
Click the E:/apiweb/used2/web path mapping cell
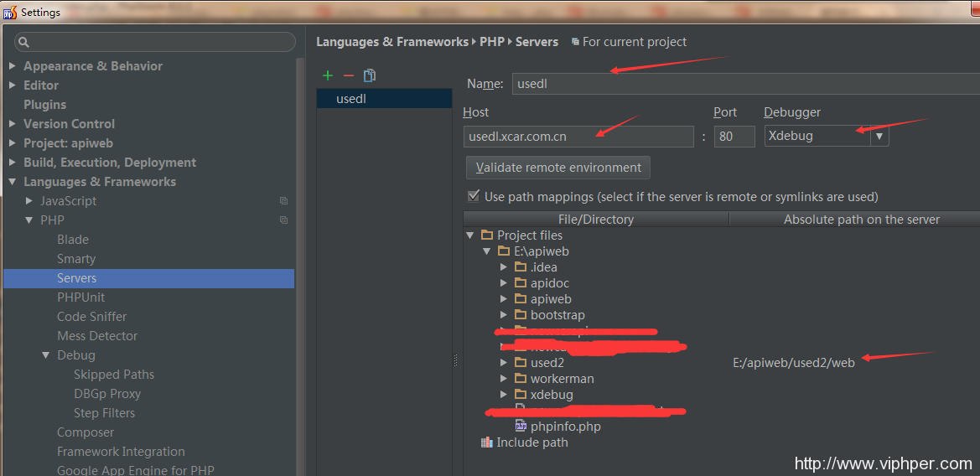click(793, 363)
